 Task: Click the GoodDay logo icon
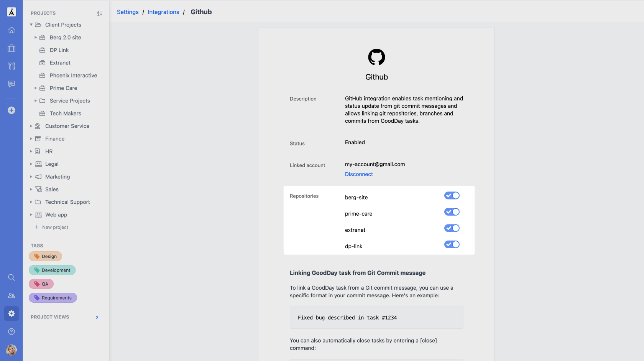click(x=11, y=12)
